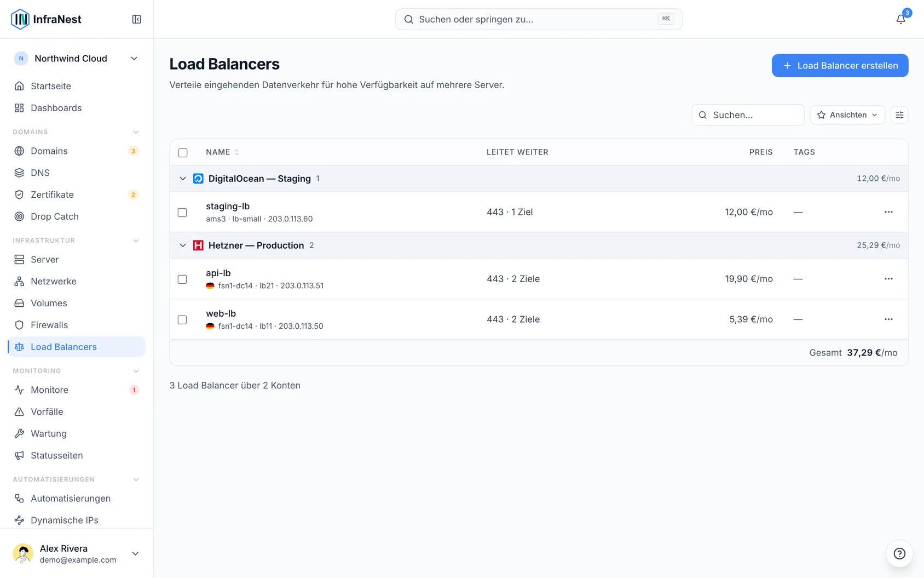The width and height of the screenshot is (924, 578).
Task: Open actions menu for web-lb
Action: (x=888, y=319)
